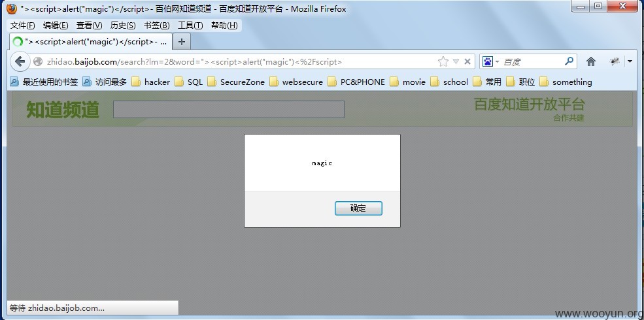
Task: Close the Firefox window
Action: click(x=622, y=6)
